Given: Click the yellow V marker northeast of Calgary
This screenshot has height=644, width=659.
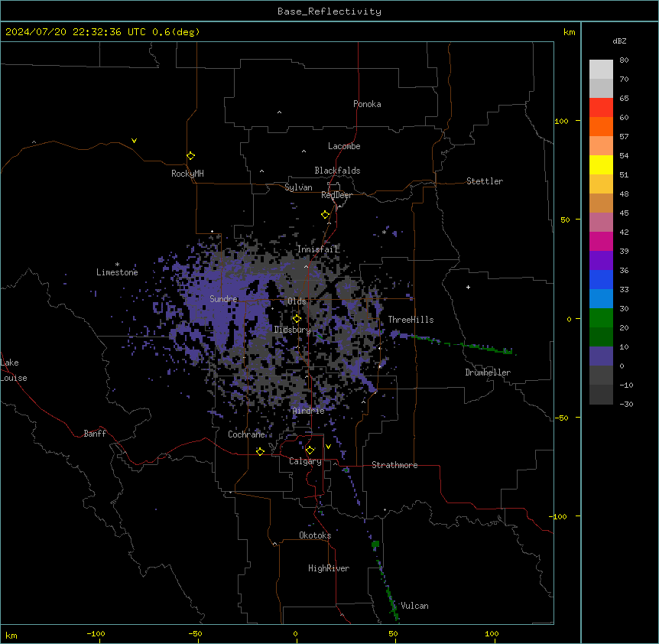Looking at the screenshot, I should point(328,447).
